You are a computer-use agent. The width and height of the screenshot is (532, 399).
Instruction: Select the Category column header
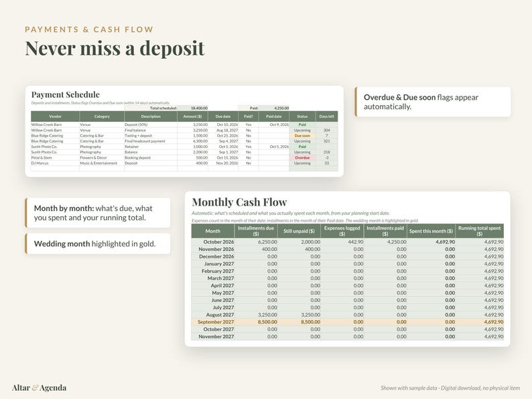pos(102,116)
